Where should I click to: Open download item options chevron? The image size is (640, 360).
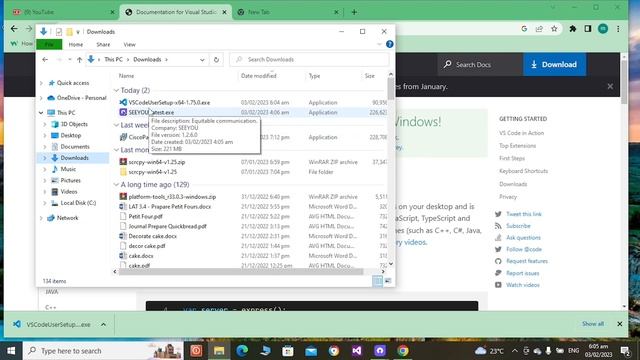[103, 324]
